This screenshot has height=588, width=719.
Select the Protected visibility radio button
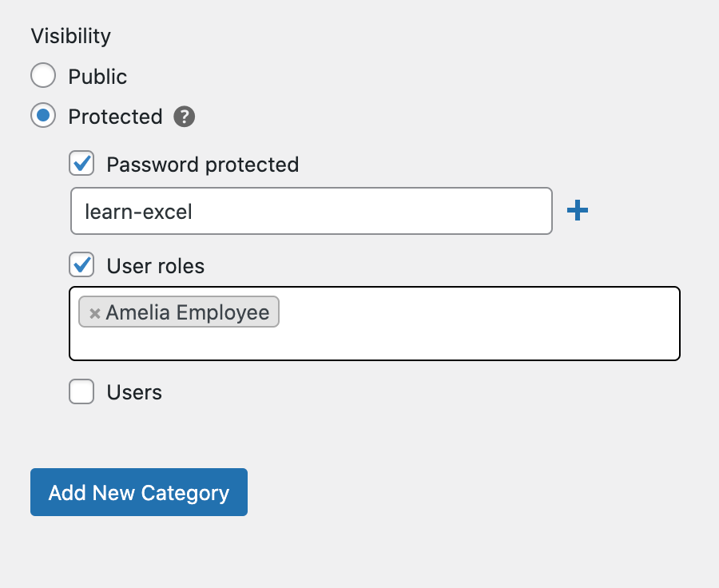(x=43, y=115)
